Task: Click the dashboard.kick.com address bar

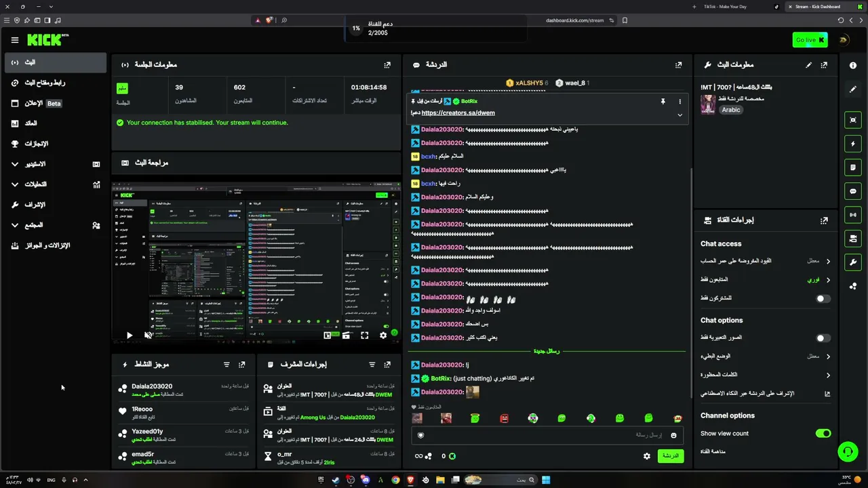Action: (x=574, y=20)
